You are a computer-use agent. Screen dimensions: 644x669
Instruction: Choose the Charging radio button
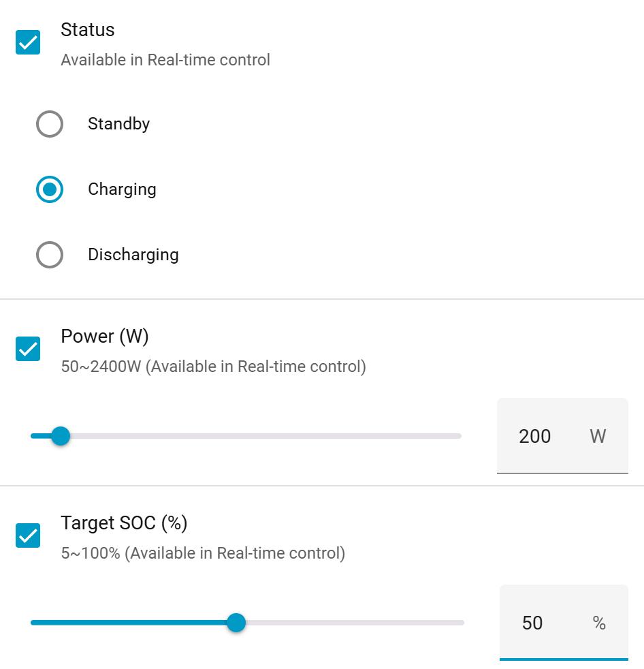[x=50, y=189]
